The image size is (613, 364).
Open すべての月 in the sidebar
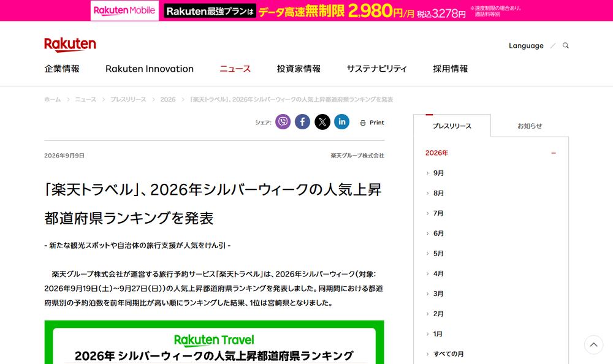coord(448,354)
